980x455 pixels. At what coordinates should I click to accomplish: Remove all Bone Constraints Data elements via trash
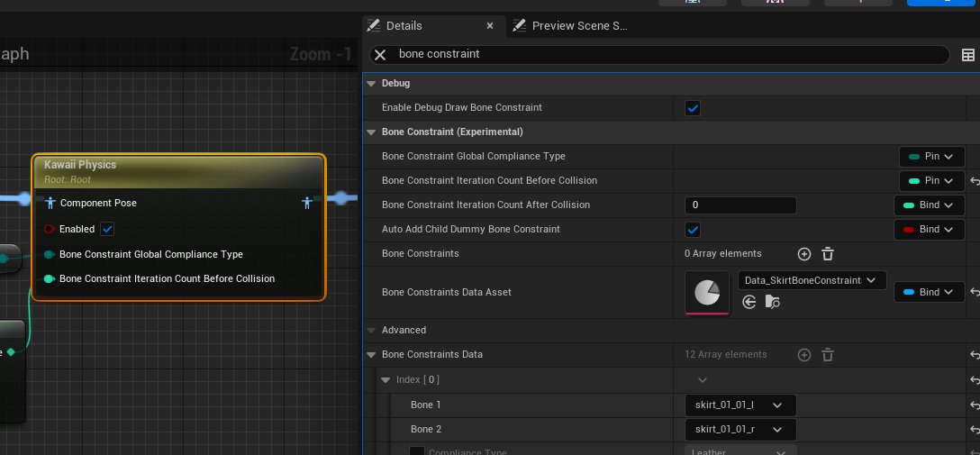point(828,355)
